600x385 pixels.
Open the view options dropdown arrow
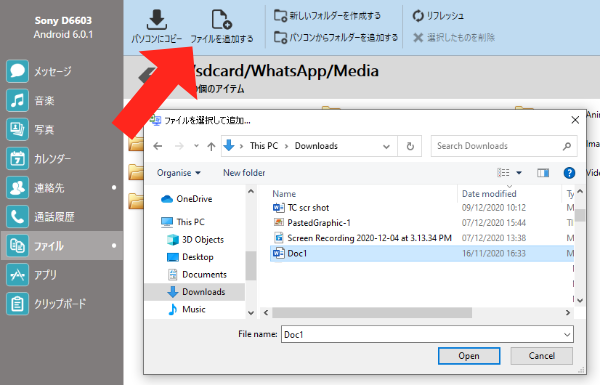pos(519,173)
